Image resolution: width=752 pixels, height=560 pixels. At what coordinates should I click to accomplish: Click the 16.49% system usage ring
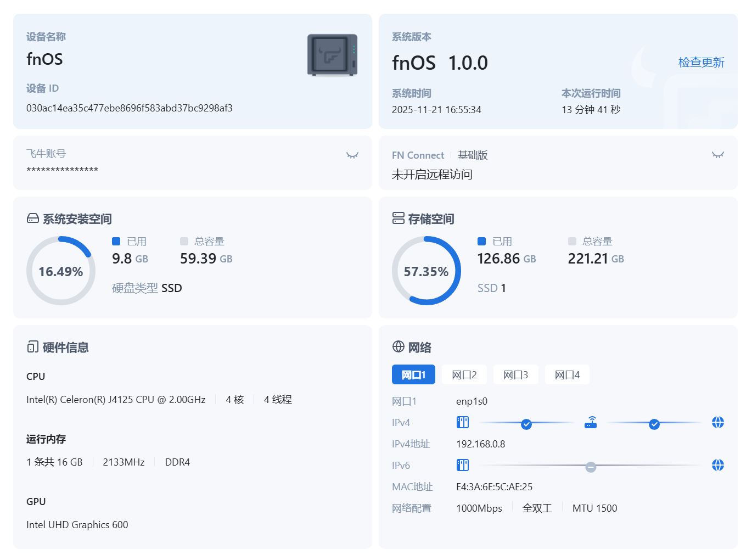tap(61, 271)
